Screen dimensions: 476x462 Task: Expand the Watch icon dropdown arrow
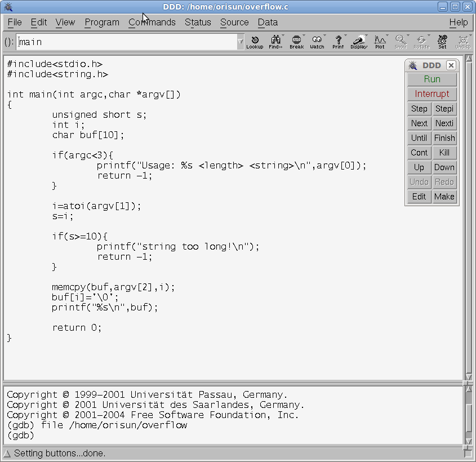(324, 35)
